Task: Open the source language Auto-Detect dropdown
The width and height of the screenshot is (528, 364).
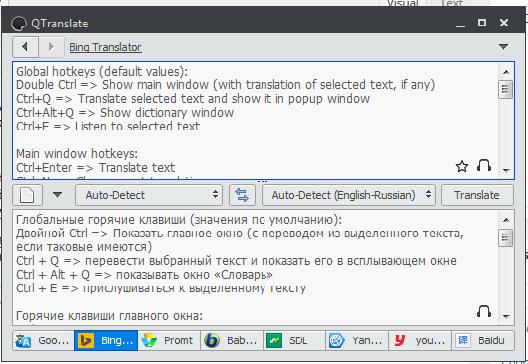Action: click(x=149, y=195)
